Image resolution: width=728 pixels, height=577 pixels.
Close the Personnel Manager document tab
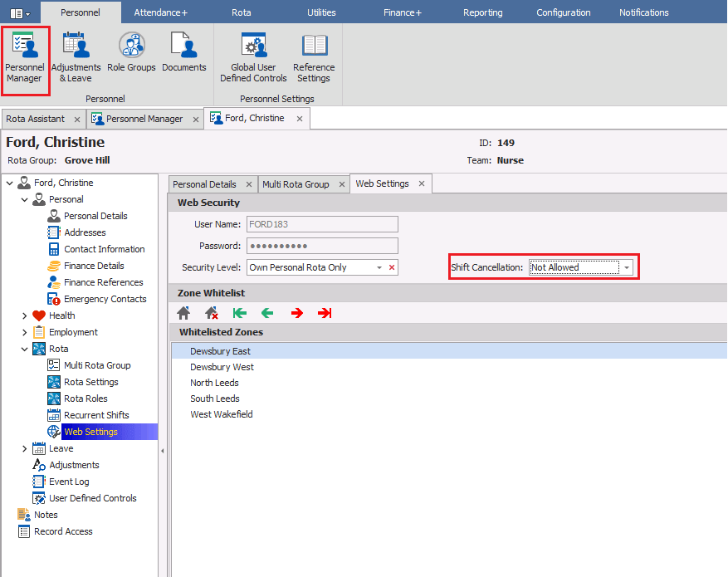tap(196, 120)
